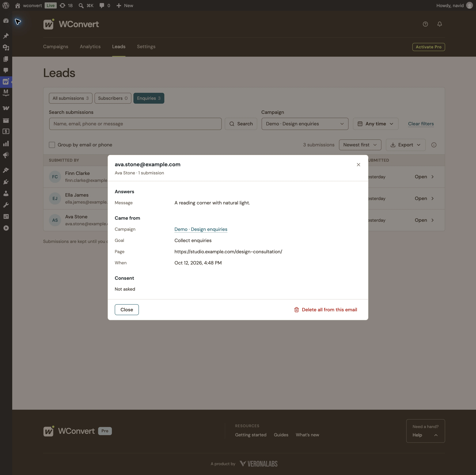Viewport: 476px width, 475px height.
Task: Open the Dashboard icon in sidebar
Action: tap(6, 21)
